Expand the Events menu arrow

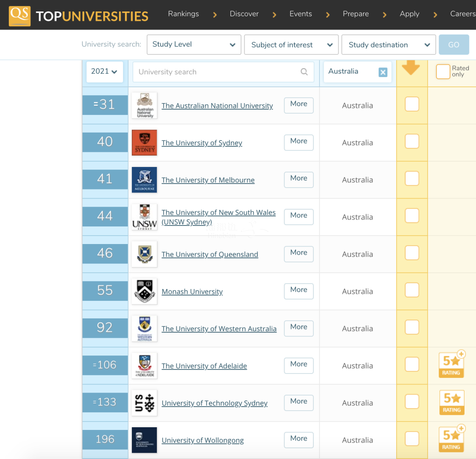[x=328, y=15]
